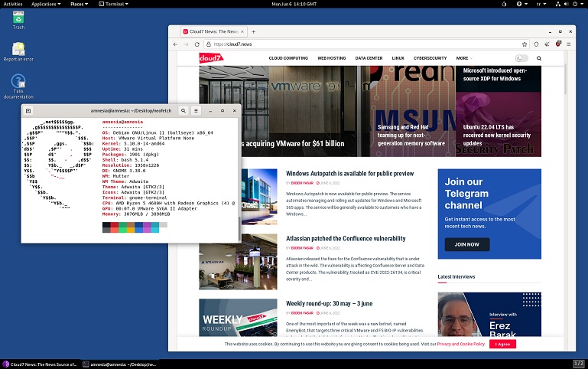Switch to Cloud7 News taskbar window button

[41, 364]
